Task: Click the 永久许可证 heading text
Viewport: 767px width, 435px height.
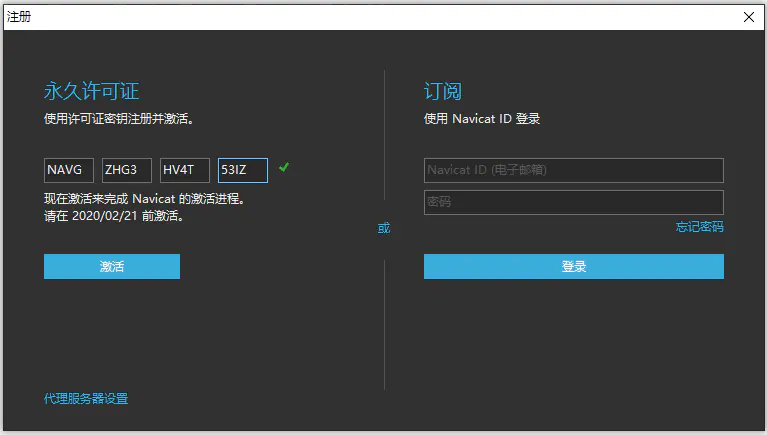Action: point(91,91)
